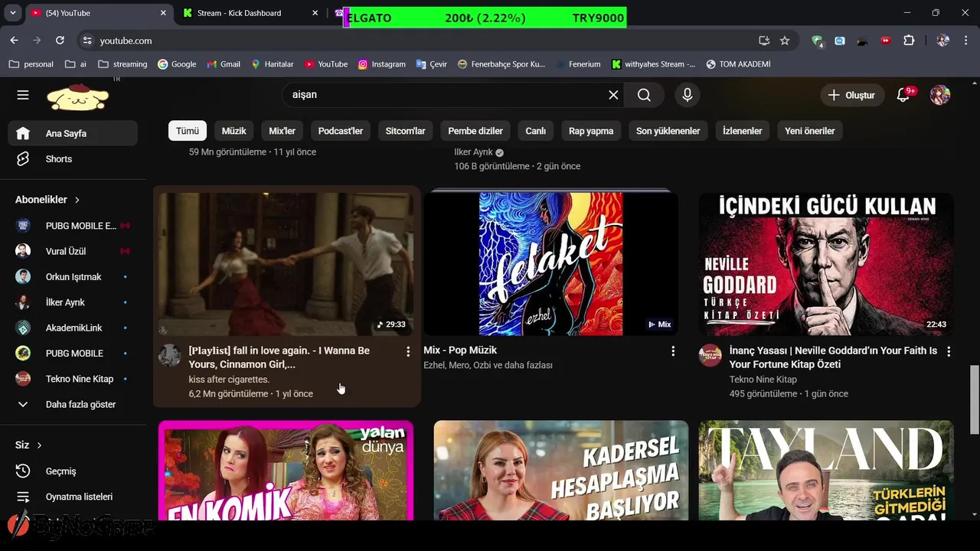
Task: Open the Abonelikler section chevron
Action: point(77,200)
